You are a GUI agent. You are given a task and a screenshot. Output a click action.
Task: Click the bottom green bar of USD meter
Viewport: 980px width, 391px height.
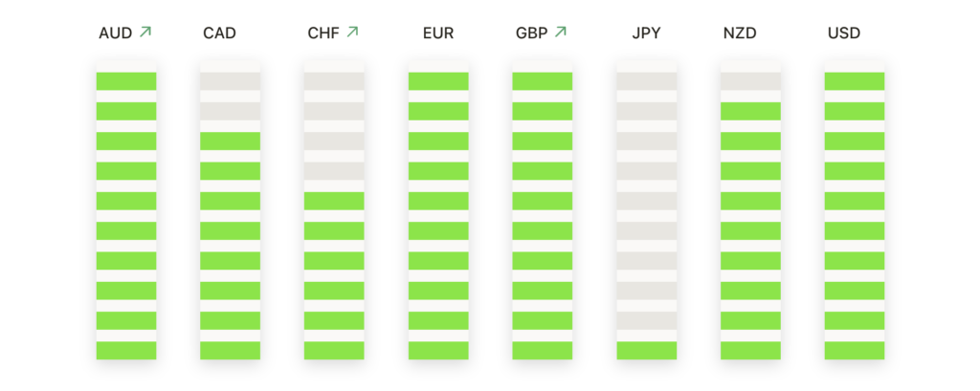[x=855, y=351]
